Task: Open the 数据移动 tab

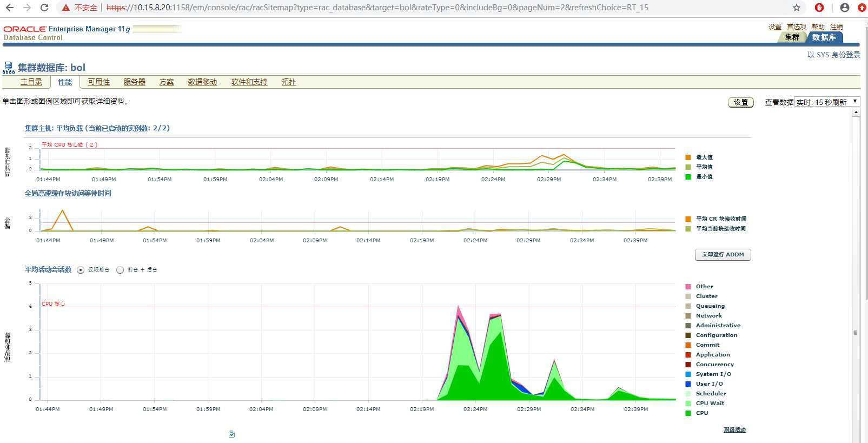Action: pos(202,82)
